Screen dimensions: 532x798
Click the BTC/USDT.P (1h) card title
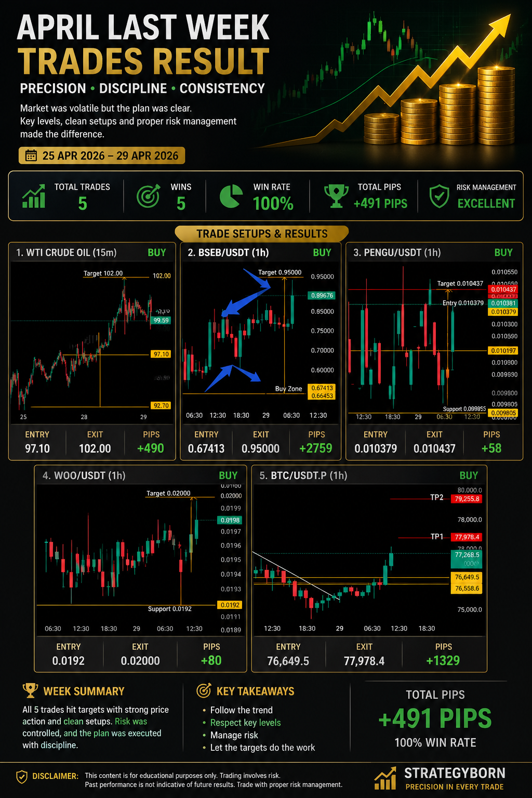[x=303, y=475]
